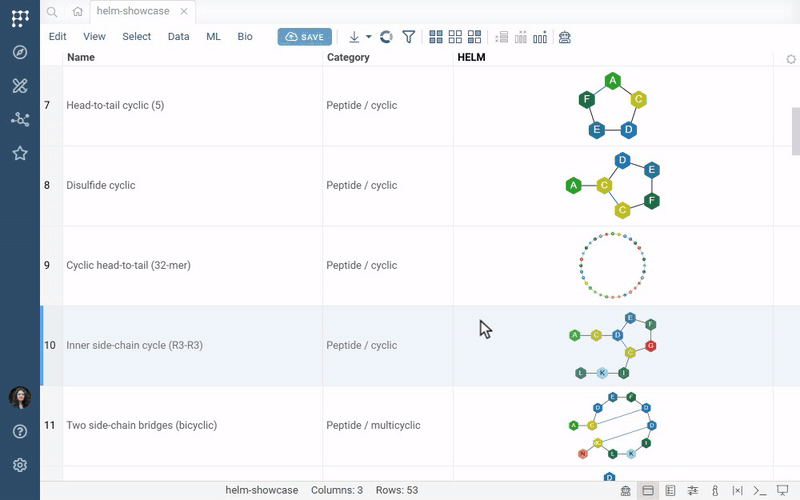Toggle presentation mode icon in status bar

click(782, 491)
